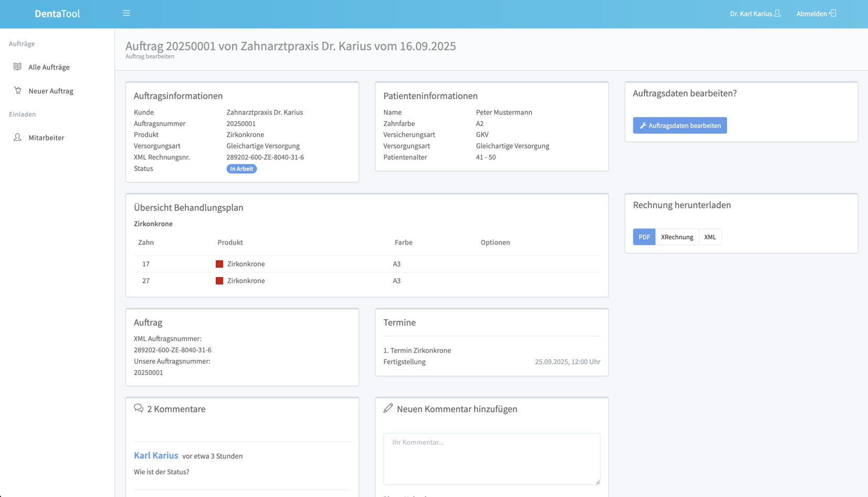
Task: Click the book icon for Alle Aufträge
Action: coord(18,67)
